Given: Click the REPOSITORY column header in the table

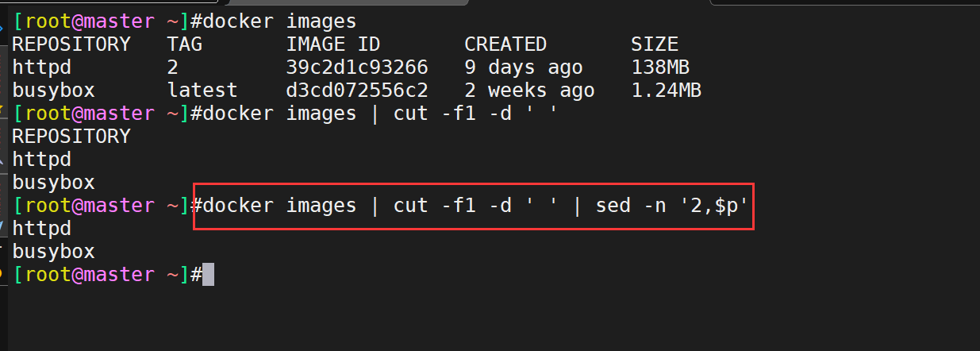Looking at the screenshot, I should (x=71, y=44).
